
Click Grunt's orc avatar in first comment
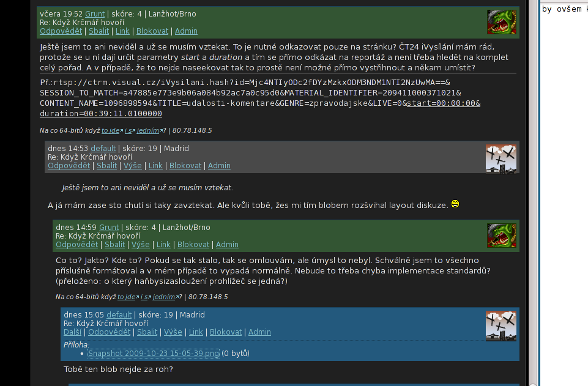[501, 22]
